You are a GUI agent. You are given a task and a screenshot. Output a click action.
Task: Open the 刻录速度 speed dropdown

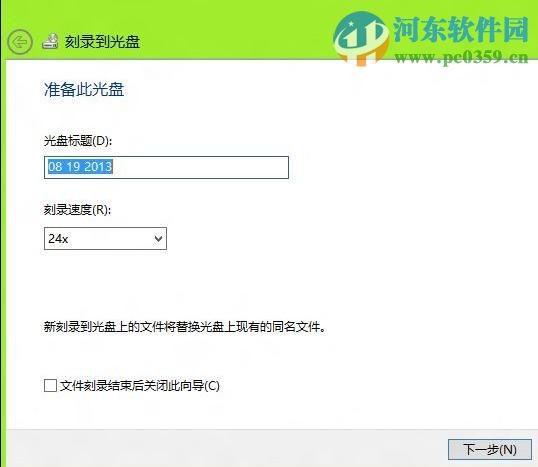(x=105, y=238)
